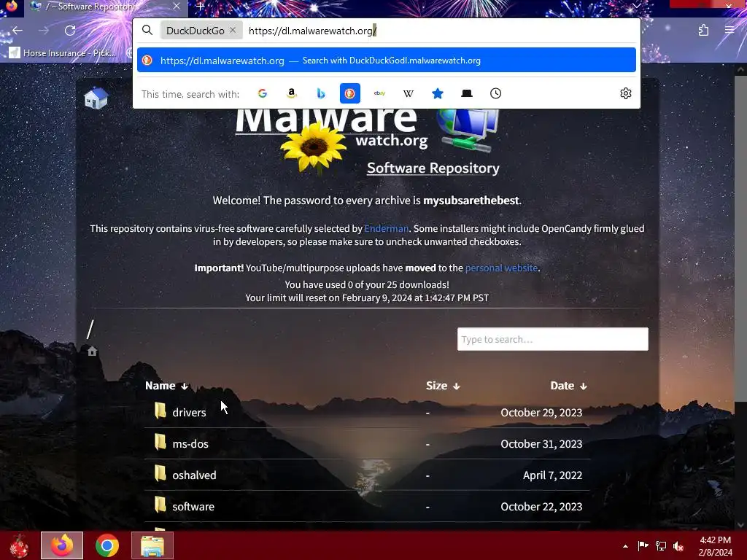Click the volume tray icon
747x560 pixels.
678,546
